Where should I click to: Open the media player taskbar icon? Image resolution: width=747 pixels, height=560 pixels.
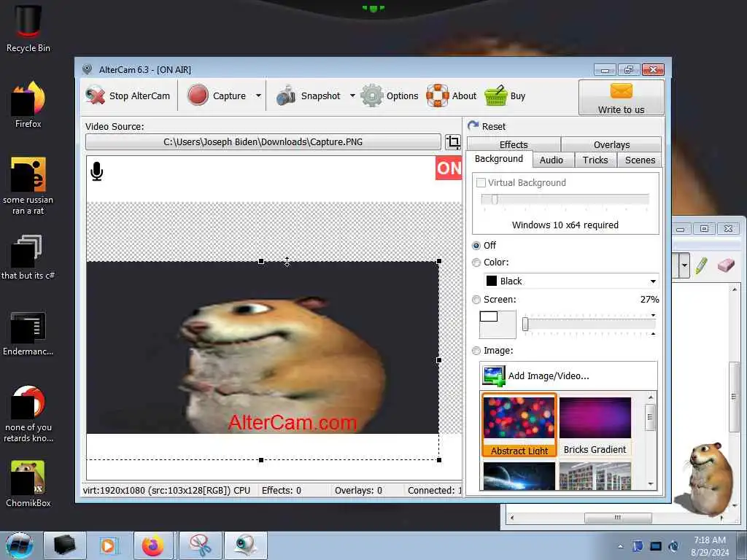tap(109, 545)
